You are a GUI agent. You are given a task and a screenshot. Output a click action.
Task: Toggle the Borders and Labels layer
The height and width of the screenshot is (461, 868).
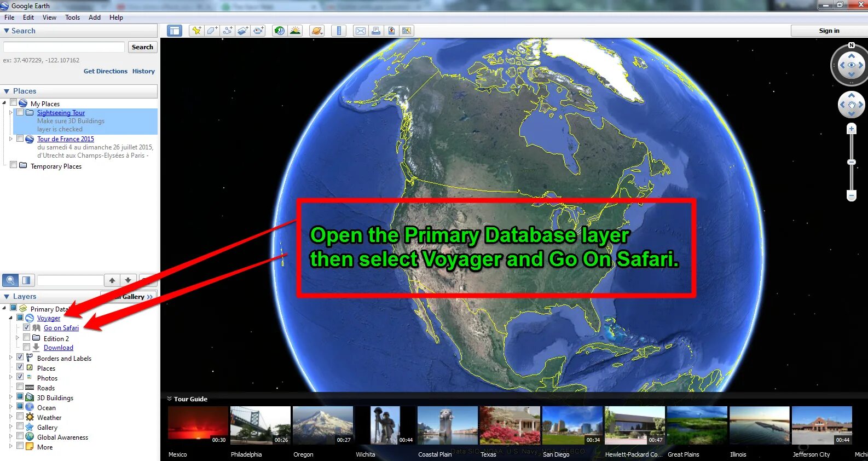20,357
